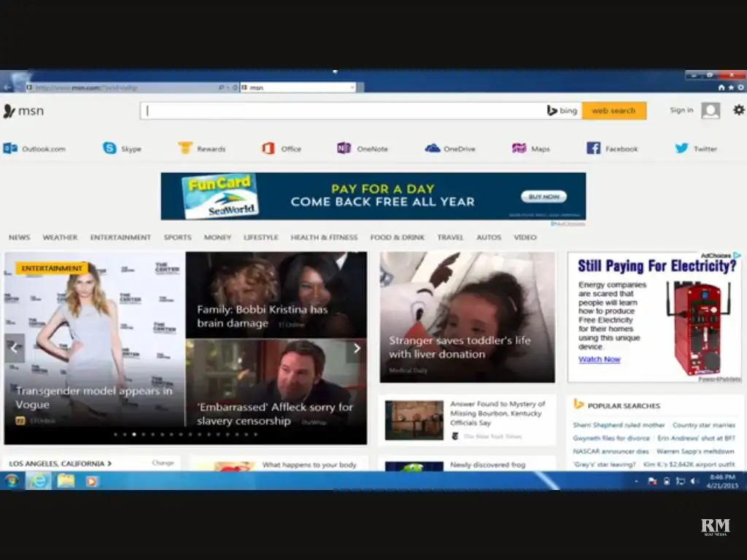Image resolution: width=747 pixels, height=560 pixels.
Task: Click the Sign in link
Action: click(681, 110)
